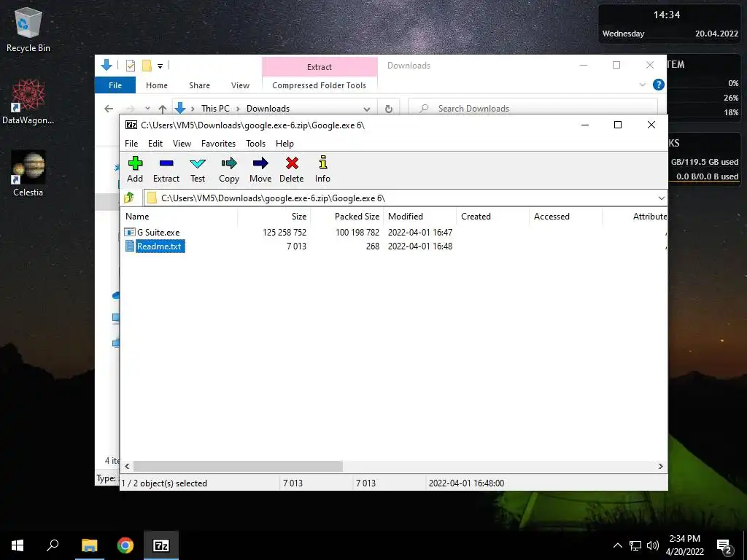Collapse the Explorer ribbon chevron

point(642,85)
